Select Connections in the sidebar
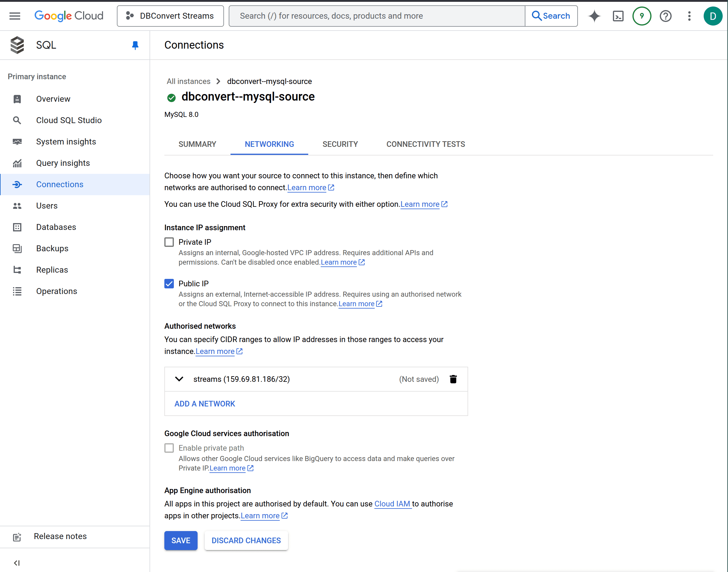The width and height of the screenshot is (728, 572). point(75,185)
